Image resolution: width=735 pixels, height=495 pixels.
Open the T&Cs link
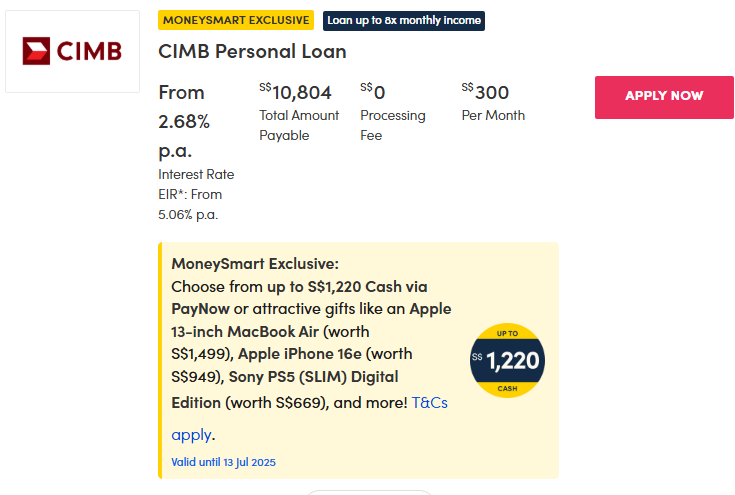(430, 403)
